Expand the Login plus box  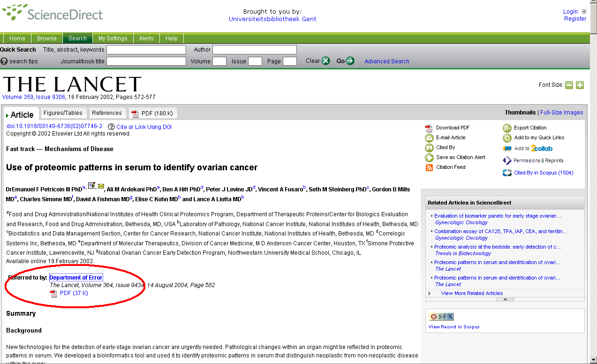tap(584, 12)
